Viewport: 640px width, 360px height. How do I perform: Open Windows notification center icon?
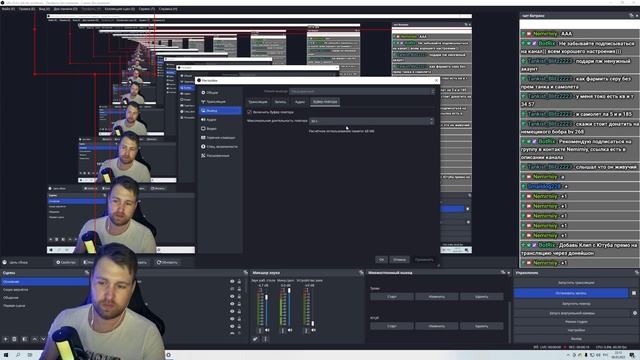(x=632, y=356)
